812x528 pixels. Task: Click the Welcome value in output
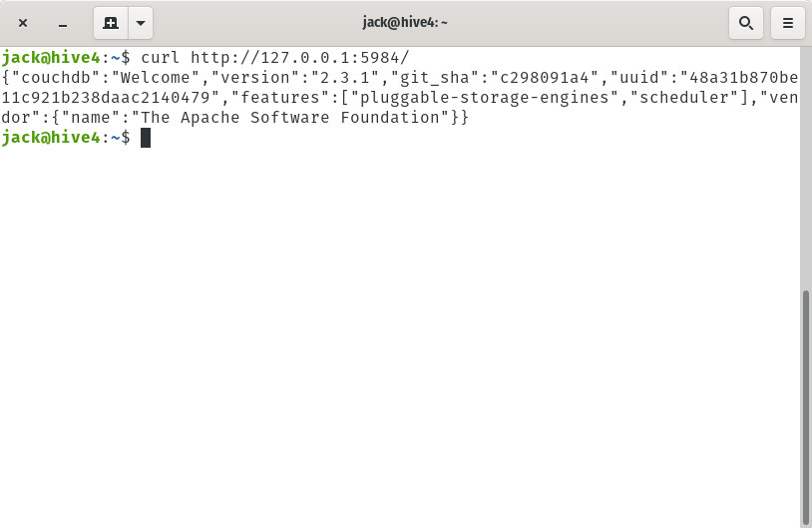click(x=156, y=78)
